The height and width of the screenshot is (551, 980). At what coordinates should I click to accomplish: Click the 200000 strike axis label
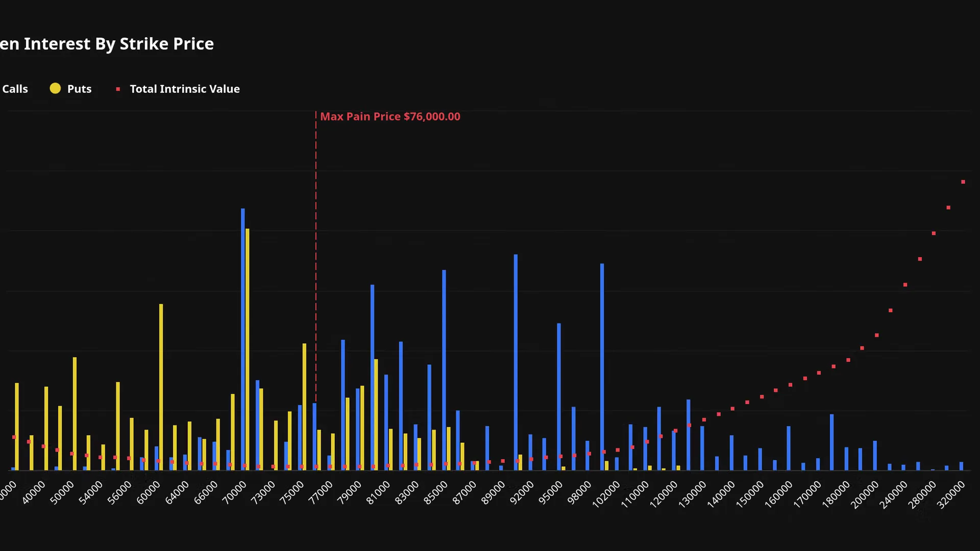tap(865, 494)
